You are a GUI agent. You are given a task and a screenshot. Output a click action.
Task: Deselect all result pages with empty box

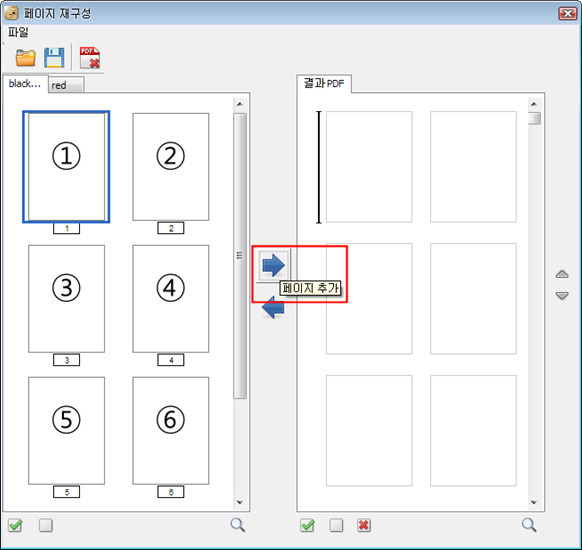pyautogui.click(x=336, y=525)
